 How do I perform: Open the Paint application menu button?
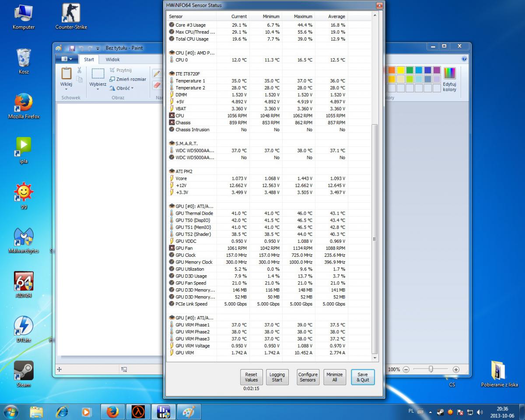[x=67, y=59]
